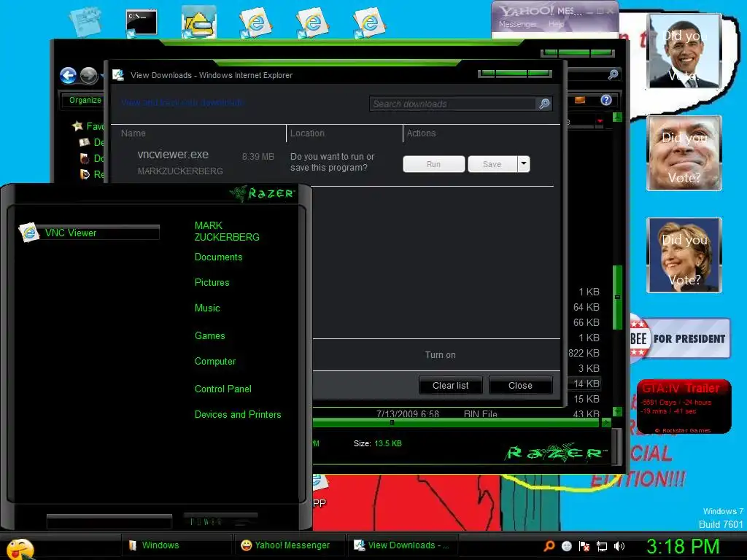Open the Save button dropdown arrow

[524, 164]
